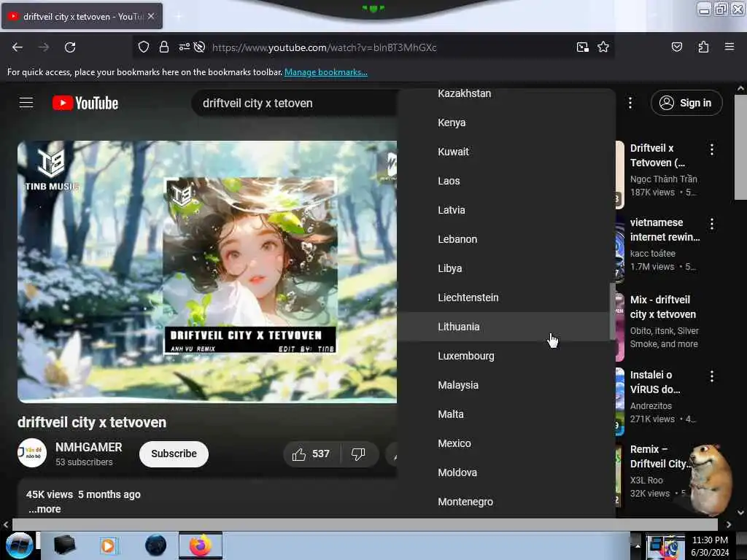
Task: Click the country list scrollbar thumb
Action: 612,311
